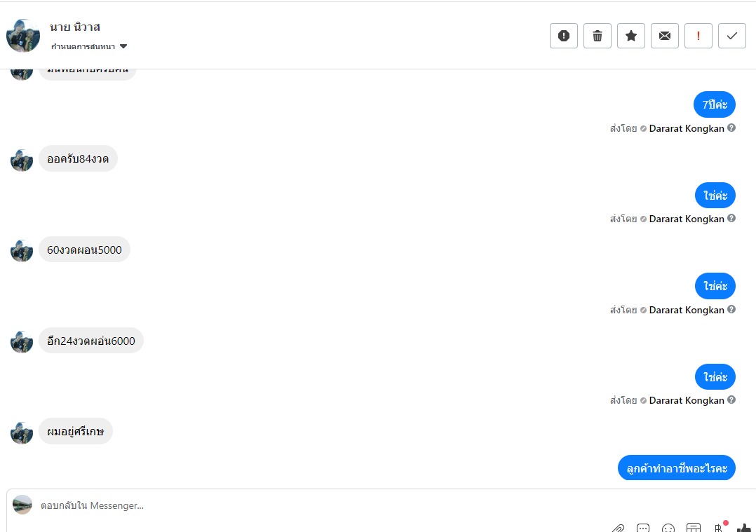Viewport: 756px width, 532px height.
Task: Flag conversation with the red exclamation icon
Action: click(x=698, y=36)
